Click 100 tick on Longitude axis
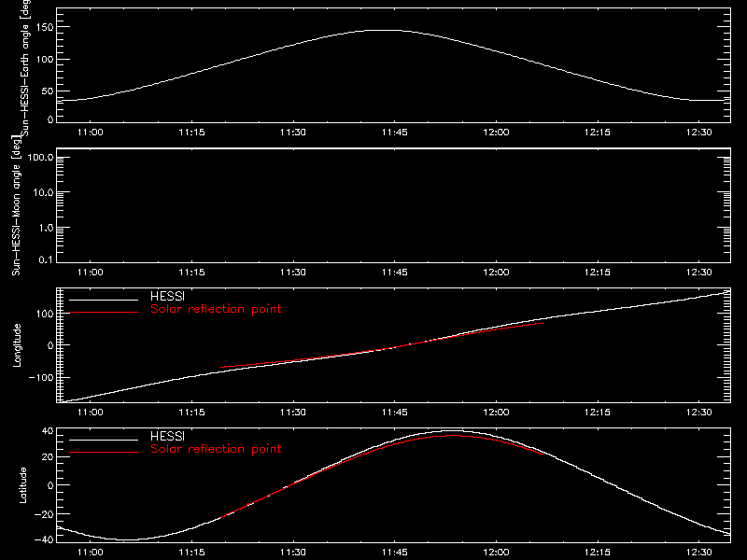 (45, 314)
